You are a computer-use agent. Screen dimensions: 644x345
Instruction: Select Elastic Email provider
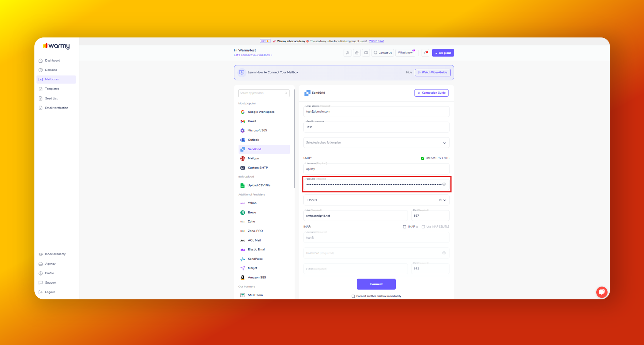[264, 249]
